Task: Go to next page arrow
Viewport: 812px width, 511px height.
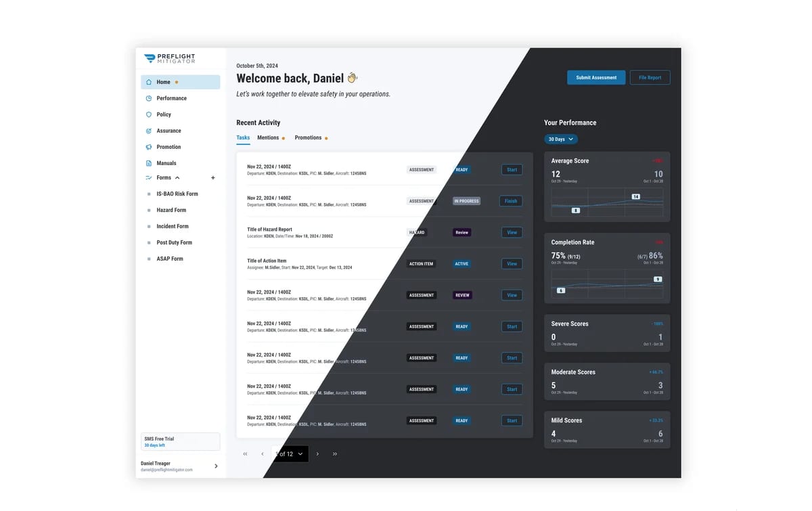Action: click(317, 454)
